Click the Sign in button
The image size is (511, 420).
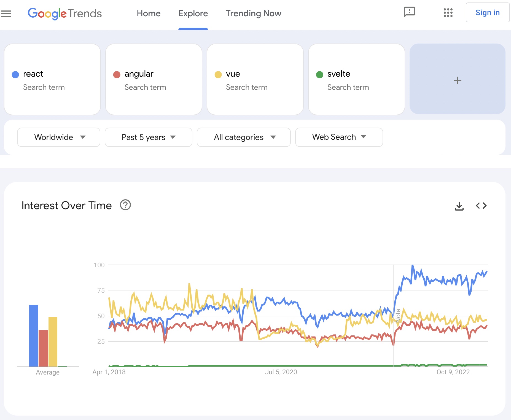[488, 13]
